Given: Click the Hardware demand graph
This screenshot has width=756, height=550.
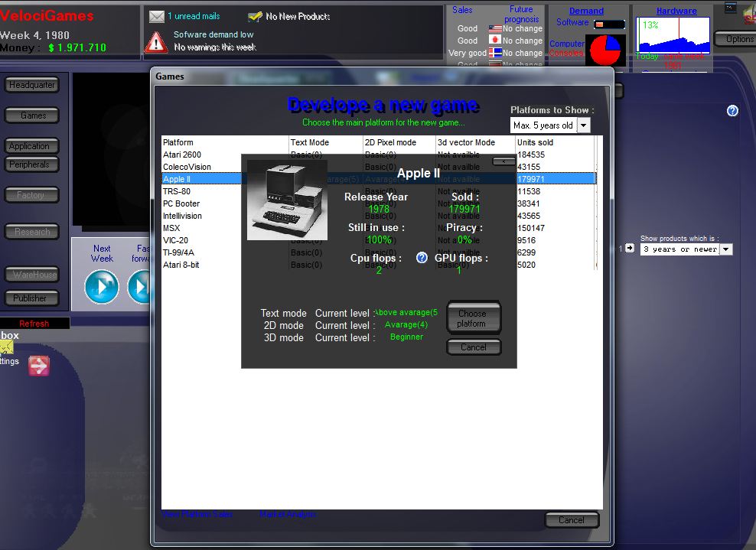Looking at the screenshot, I should coord(673,35).
